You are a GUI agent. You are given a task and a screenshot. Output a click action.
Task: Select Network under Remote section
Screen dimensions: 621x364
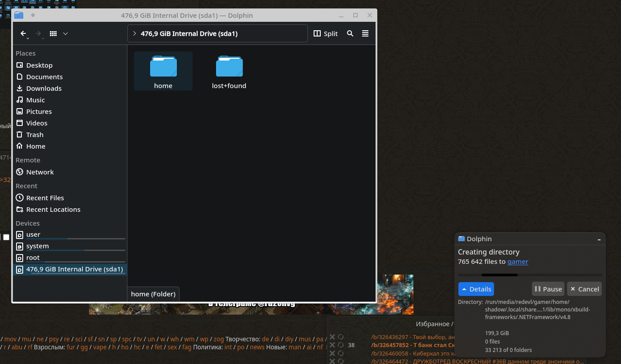coord(40,172)
